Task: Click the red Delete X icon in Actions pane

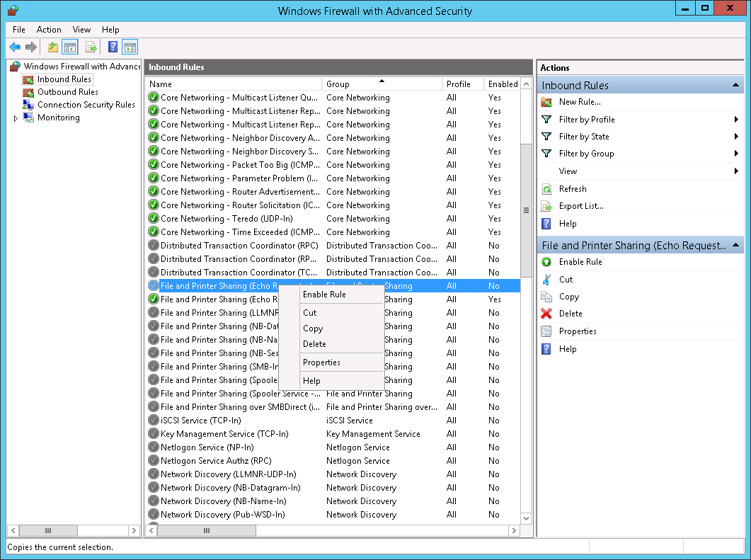Action: tap(546, 314)
